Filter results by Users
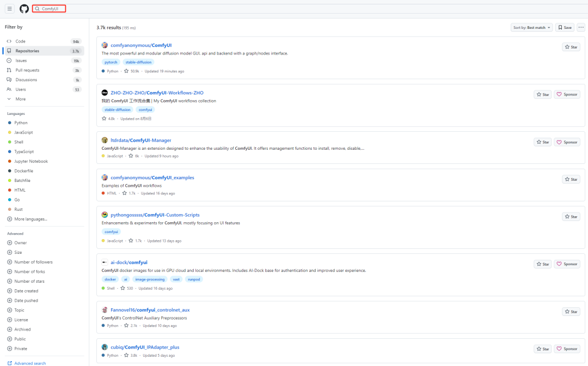Screen dimensions: 588x366 pos(44,90)
